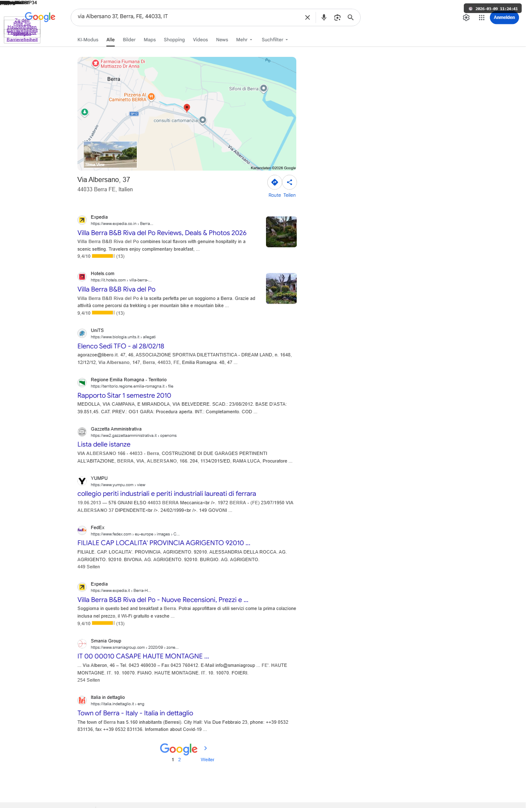Viewport: 532px width, 808px height.
Task: Click the Anmelden sign-in button
Action: [x=504, y=18]
